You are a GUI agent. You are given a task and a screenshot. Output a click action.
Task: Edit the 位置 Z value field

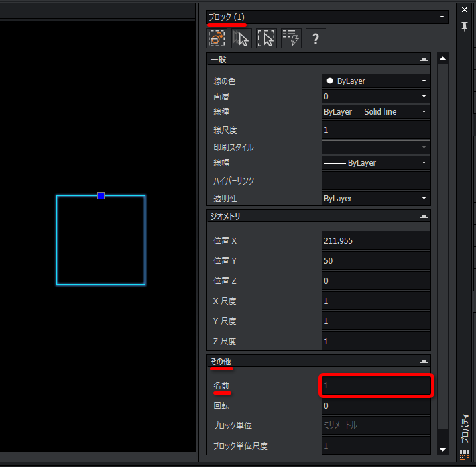click(376, 280)
